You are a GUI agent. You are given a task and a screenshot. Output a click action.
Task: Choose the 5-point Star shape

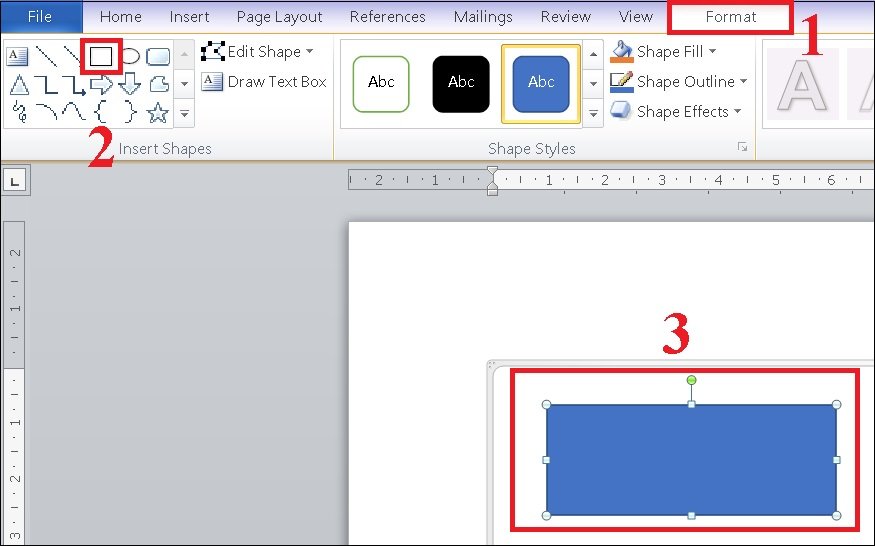[158, 113]
